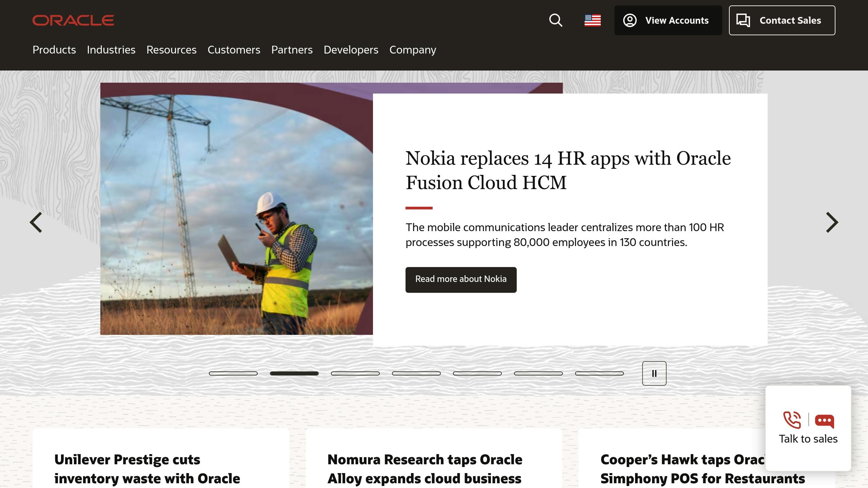Image resolution: width=868 pixels, height=488 pixels.
Task: Open the red chat bubble icon
Action: [824, 421]
